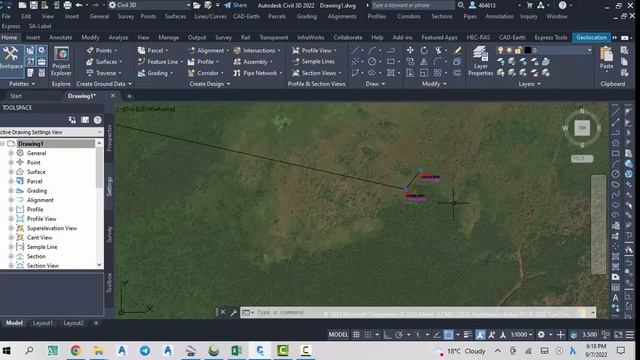
Task: Click the navigation bar in viewport
Action: (x=598, y=224)
